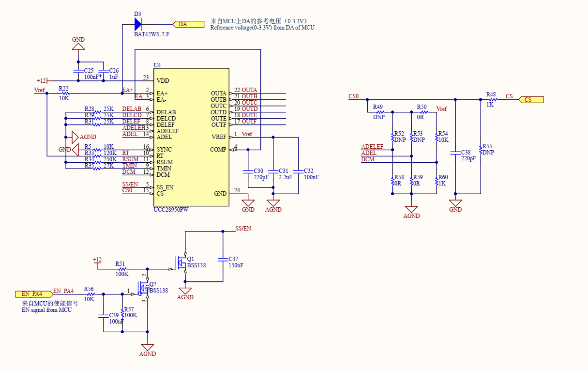
Task: Click capacitor C25 symbol
Action: [78, 72]
